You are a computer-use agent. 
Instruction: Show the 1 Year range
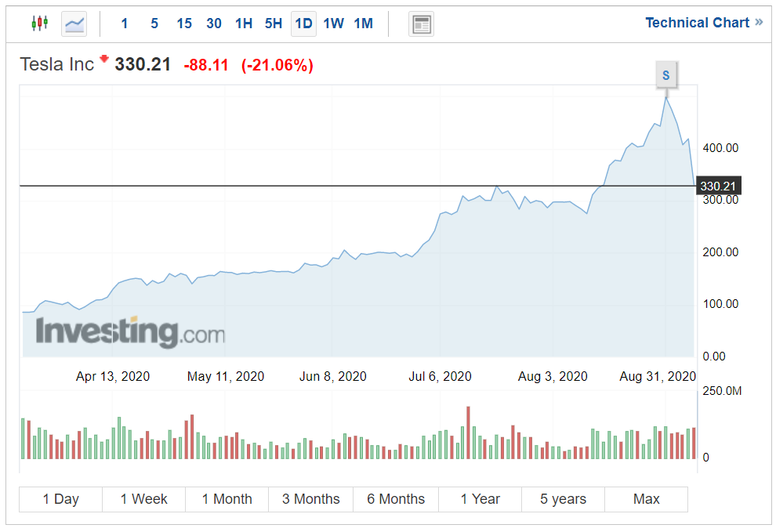tap(480, 499)
